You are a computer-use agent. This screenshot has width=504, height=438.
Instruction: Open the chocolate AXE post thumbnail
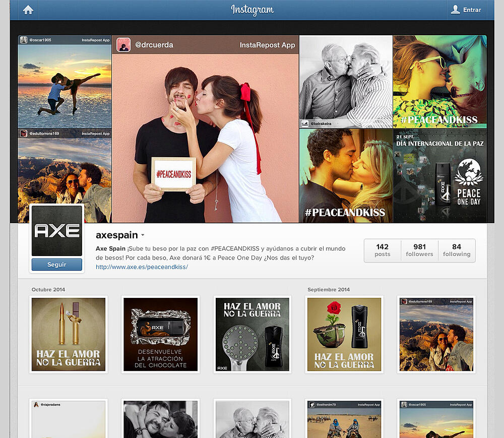point(160,334)
